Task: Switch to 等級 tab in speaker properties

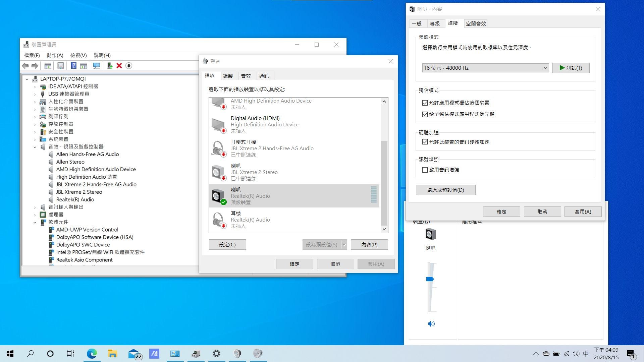Action: (x=435, y=24)
